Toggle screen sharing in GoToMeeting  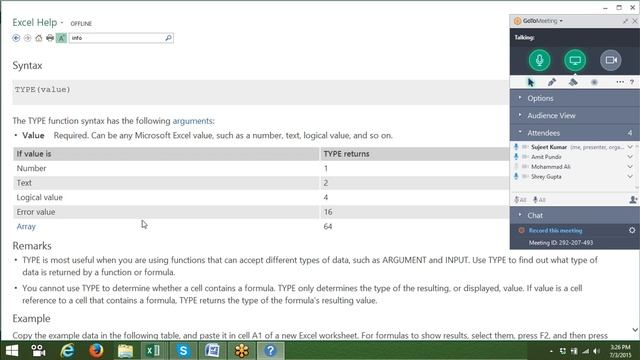575,60
